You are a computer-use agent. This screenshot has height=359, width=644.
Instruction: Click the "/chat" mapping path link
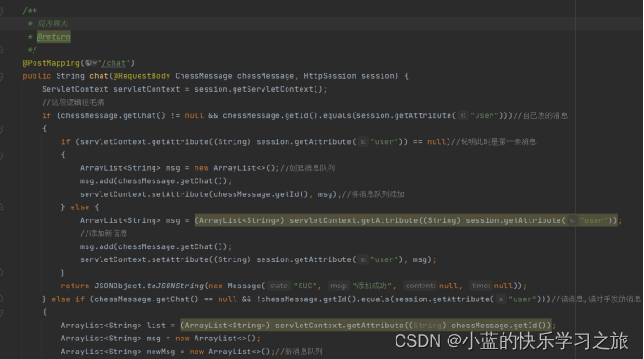pyautogui.click(x=114, y=63)
